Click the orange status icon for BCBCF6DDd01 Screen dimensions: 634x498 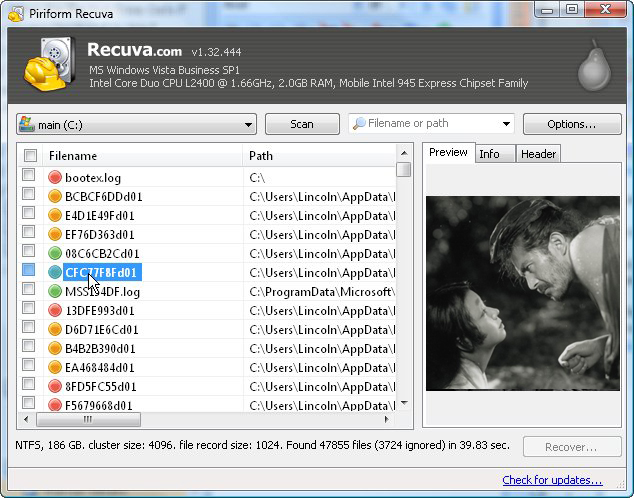pos(55,197)
